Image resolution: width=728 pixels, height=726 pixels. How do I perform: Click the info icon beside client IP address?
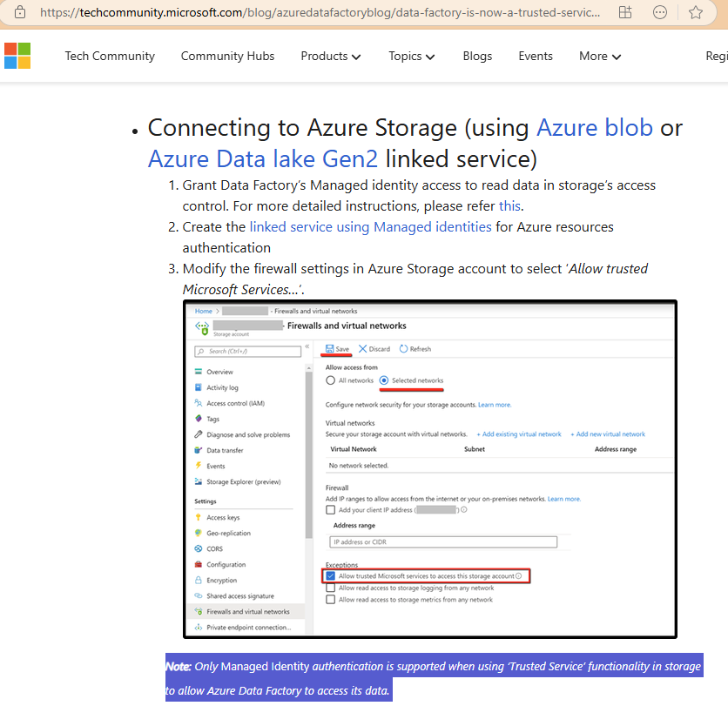coord(464,510)
